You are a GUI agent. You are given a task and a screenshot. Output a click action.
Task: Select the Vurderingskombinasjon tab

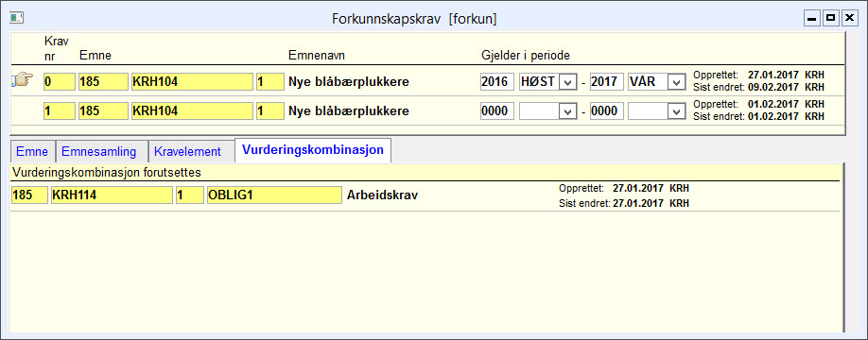coord(313,150)
